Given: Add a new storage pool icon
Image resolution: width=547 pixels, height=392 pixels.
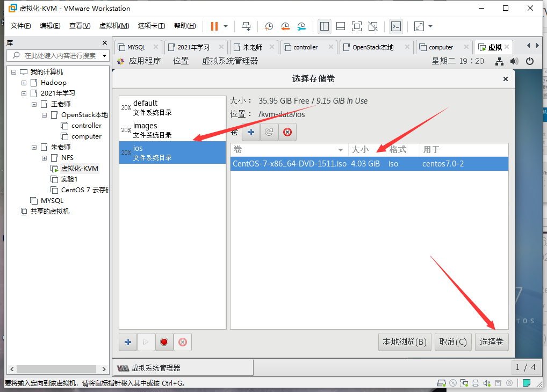Looking at the screenshot, I should 128,342.
